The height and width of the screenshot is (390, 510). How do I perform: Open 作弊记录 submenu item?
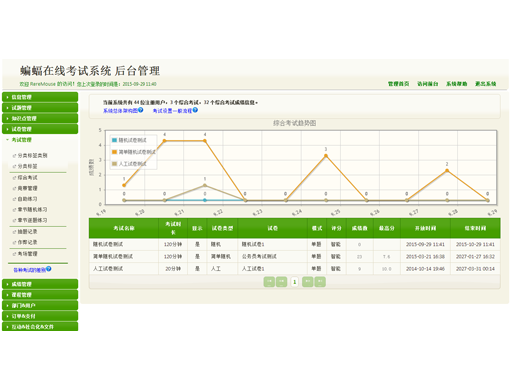click(x=27, y=242)
